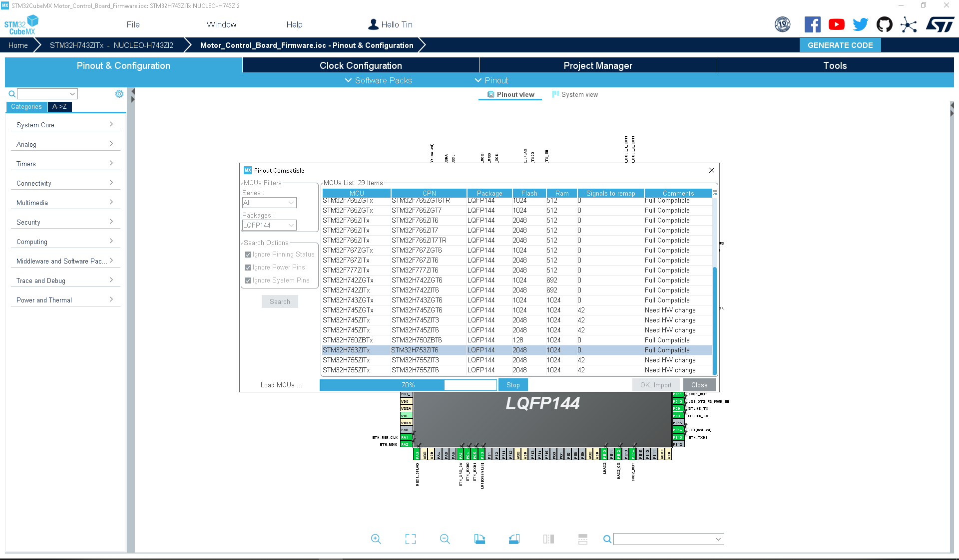Toggle the Ignore Pinning Status checkbox
Viewport: 959px width, 560px height.
click(248, 255)
